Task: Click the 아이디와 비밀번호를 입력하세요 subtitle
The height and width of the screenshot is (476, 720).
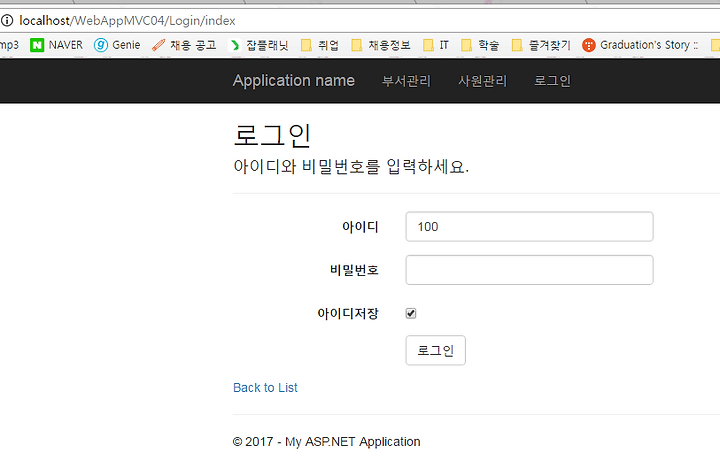Action: 351,166
